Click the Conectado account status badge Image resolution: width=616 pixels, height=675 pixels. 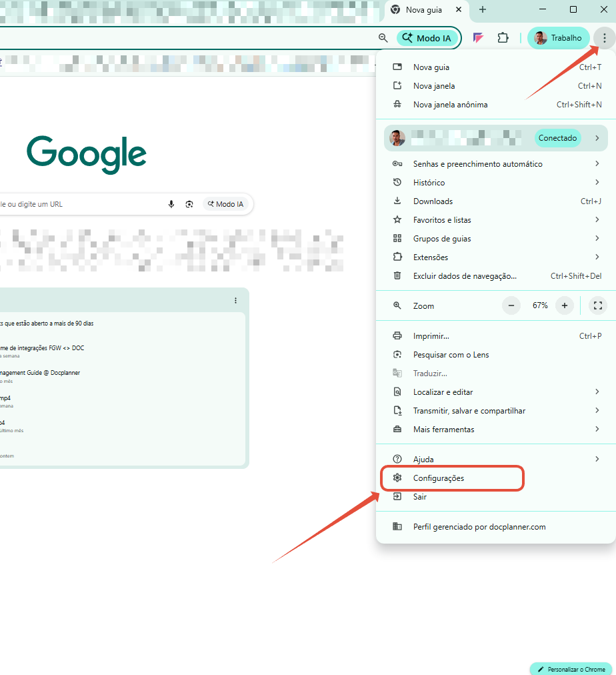pyautogui.click(x=557, y=138)
